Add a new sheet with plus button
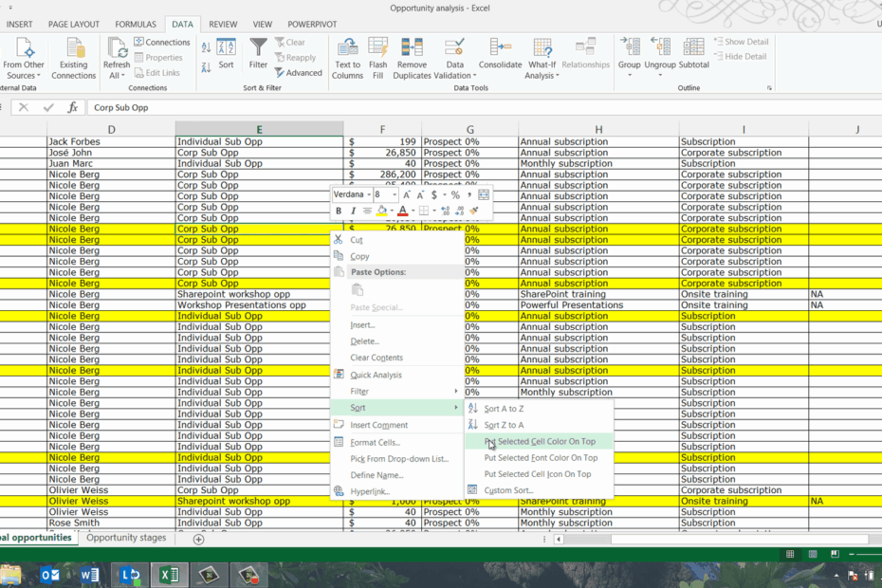 pos(198,539)
